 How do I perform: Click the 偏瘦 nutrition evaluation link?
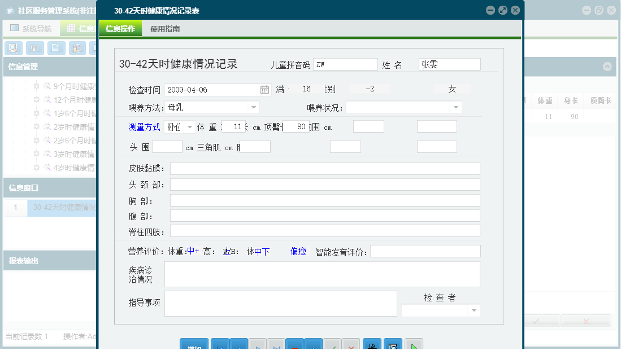pos(298,251)
